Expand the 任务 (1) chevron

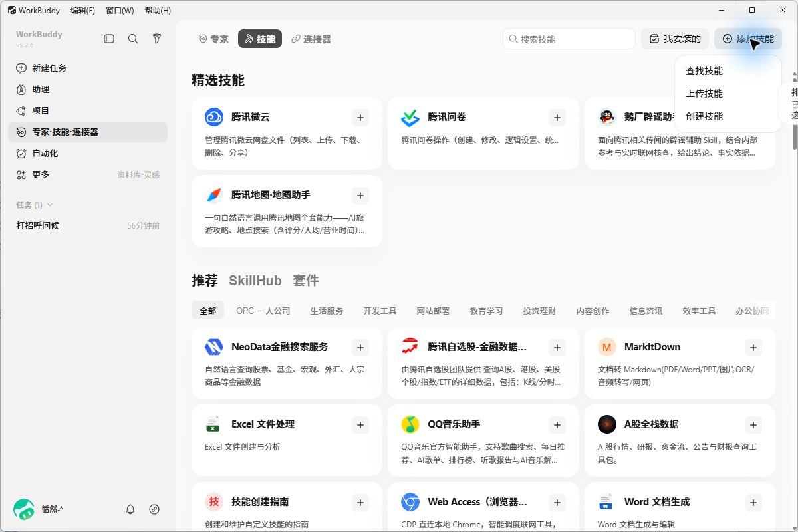(x=50, y=205)
